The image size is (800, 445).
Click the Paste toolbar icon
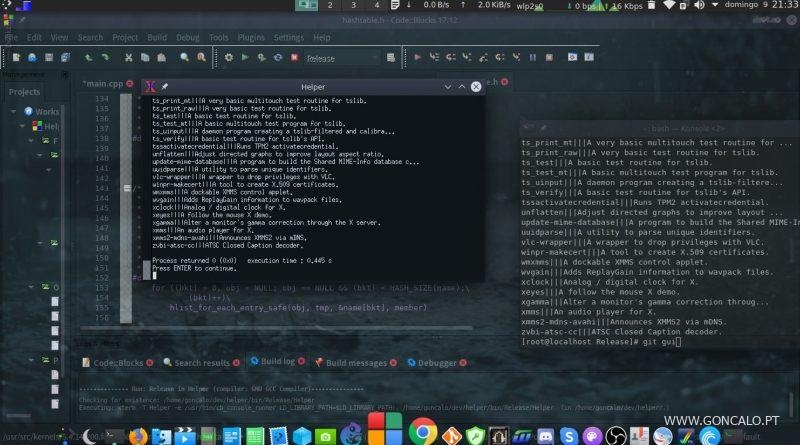[161, 58]
